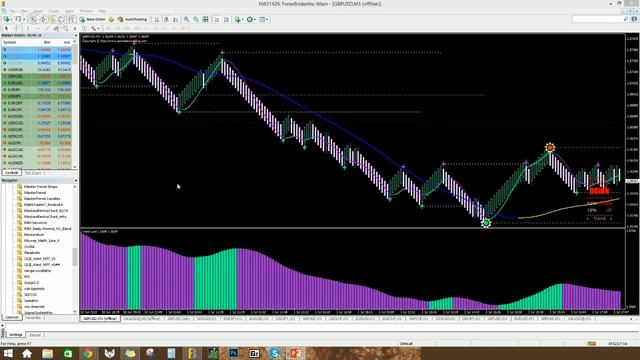640x360 pixels.
Task: Select the GBPUSD row in Market Watch
Action: pos(37,76)
